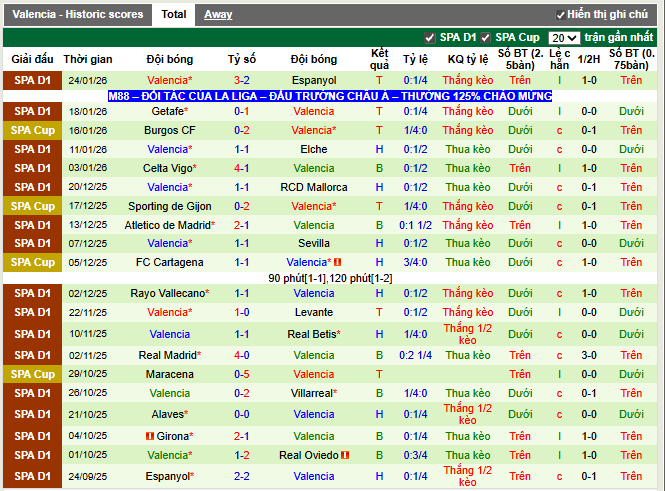Click Real Betis team name
665x491 pixels.
click(314, 335)
